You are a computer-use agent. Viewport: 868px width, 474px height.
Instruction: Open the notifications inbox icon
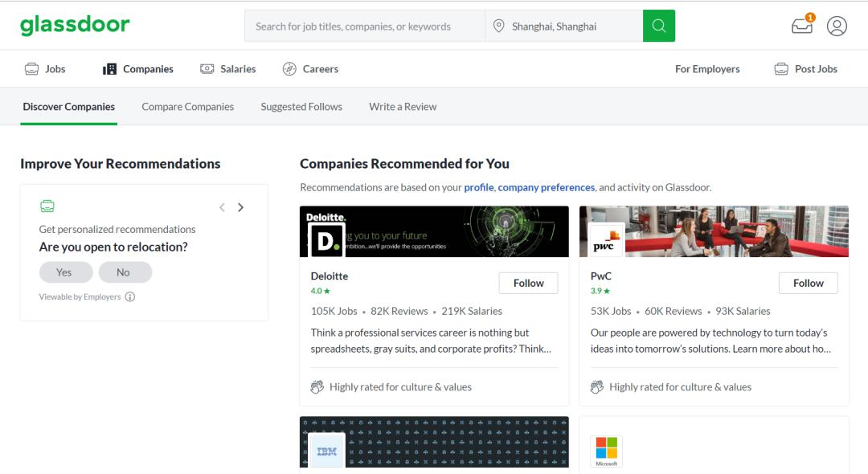[x=802, y=26]
